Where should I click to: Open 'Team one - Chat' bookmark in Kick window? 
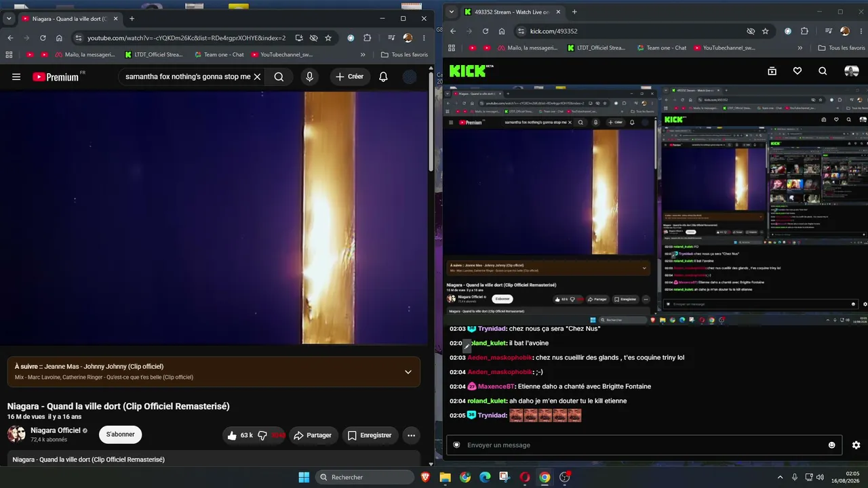tap(661, 48)
